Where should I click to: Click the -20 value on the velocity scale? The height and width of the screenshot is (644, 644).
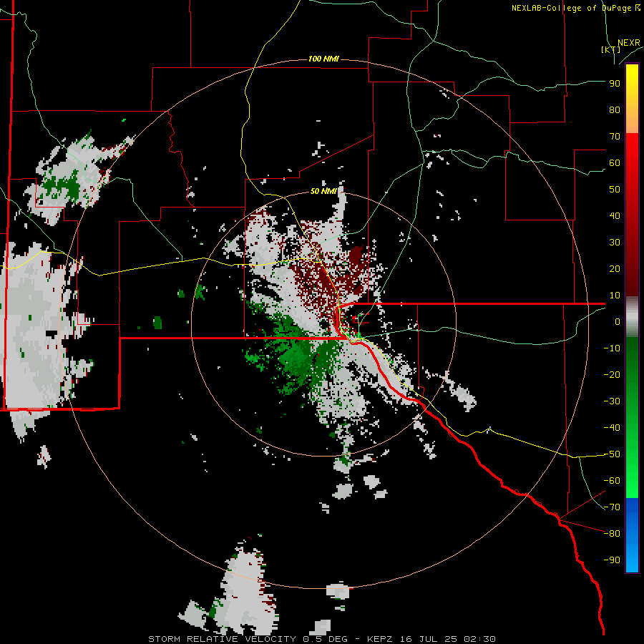(612, 374)
